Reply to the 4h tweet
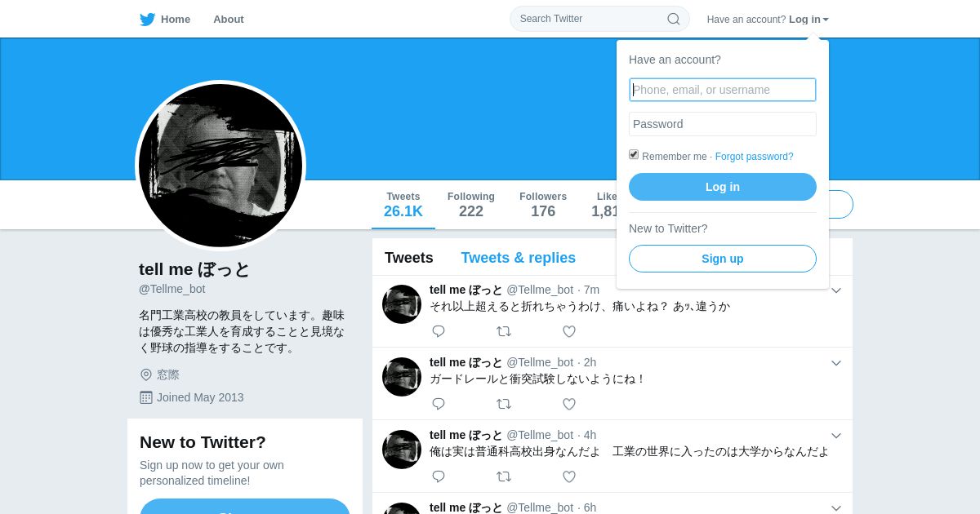The width and height of the screenshot is (980, 514). pos(439,476)
